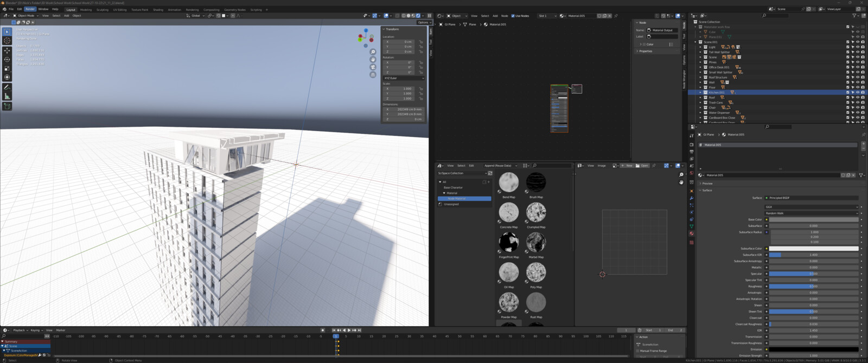The image size is (868, 363).
Task: Hide Kitchen.001 collection with eye icon
Action: click(x=858, y=93)
